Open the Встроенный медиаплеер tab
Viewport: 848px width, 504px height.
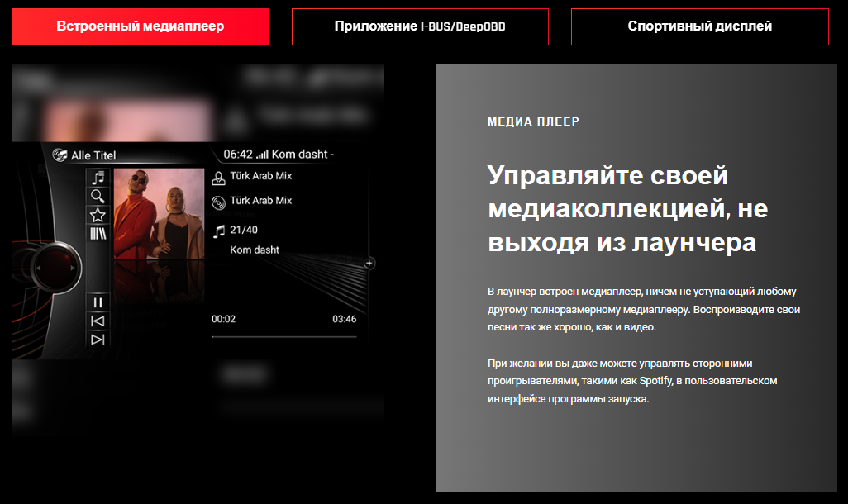click(x=140, y=26)
